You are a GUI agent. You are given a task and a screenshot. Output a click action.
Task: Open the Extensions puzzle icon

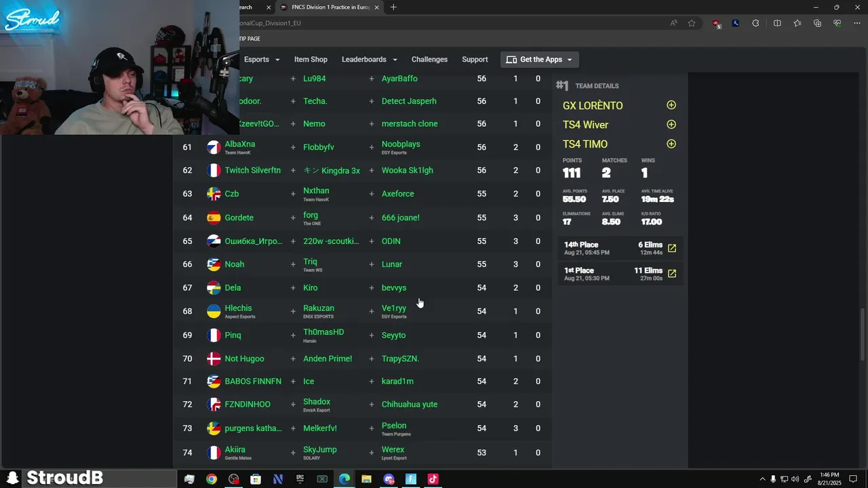pyautogui.click(x=755, y=23)
